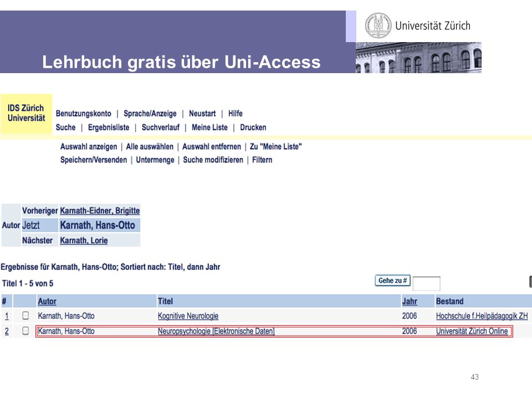Click the Bestand column header
The image size is (532, 399).
point(449,301)
